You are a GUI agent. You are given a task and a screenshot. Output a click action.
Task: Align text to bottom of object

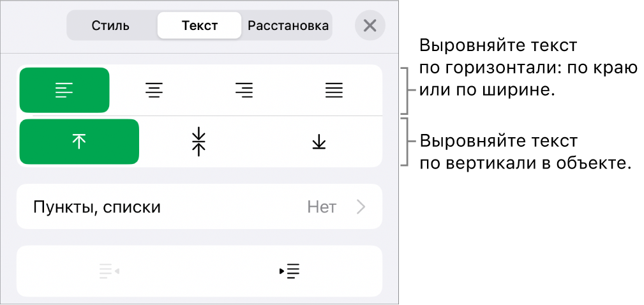(x=318, y=142)
